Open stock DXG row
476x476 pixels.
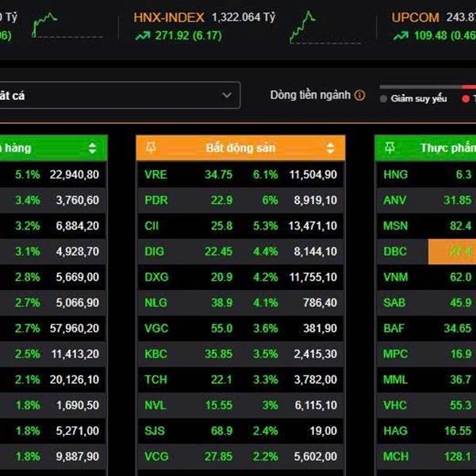click(240, 277)
